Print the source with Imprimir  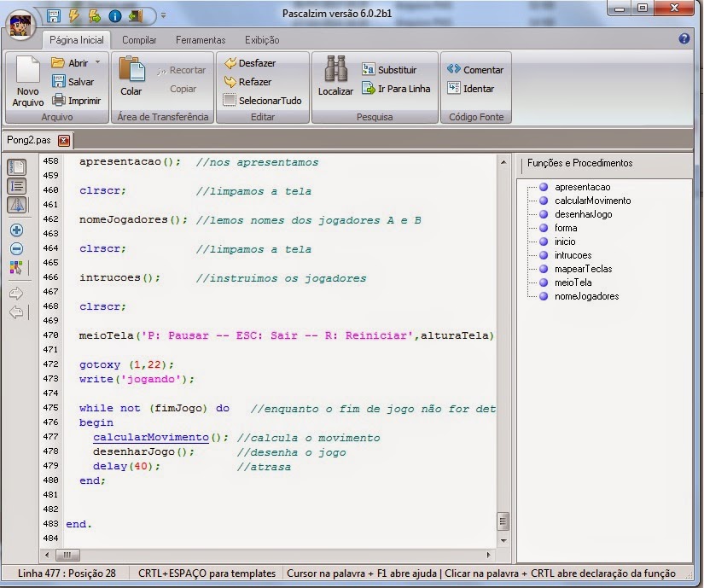[76, 101]
